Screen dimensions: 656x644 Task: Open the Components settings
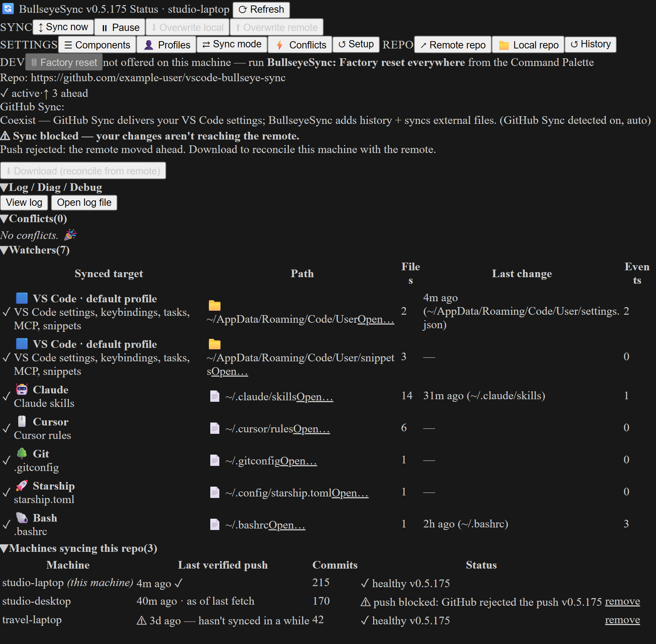(x=97, y=45)
